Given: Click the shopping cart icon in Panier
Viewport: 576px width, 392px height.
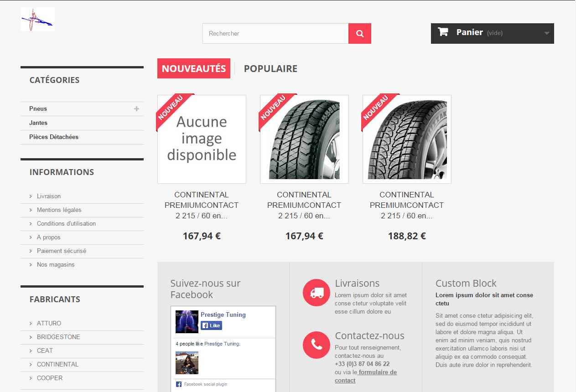Looking at the screenshot, I should pyautogui.click(x=443, y=32).
